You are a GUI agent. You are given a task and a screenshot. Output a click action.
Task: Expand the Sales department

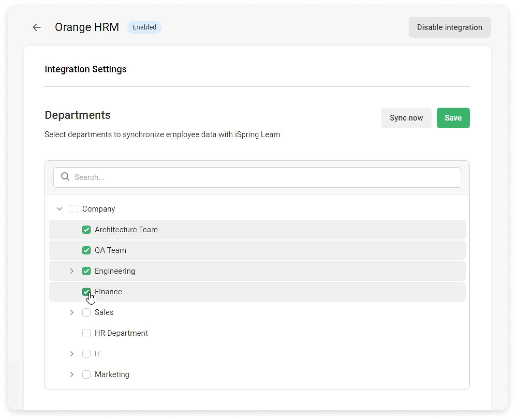(72, 312)
